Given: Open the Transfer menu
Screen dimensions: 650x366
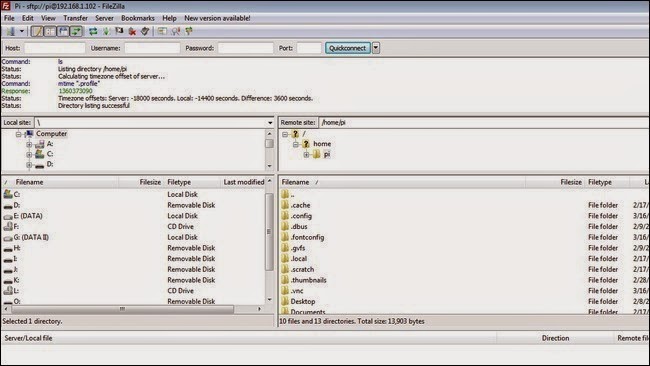Looking at the screenshot, I should [x=75, y=18].
